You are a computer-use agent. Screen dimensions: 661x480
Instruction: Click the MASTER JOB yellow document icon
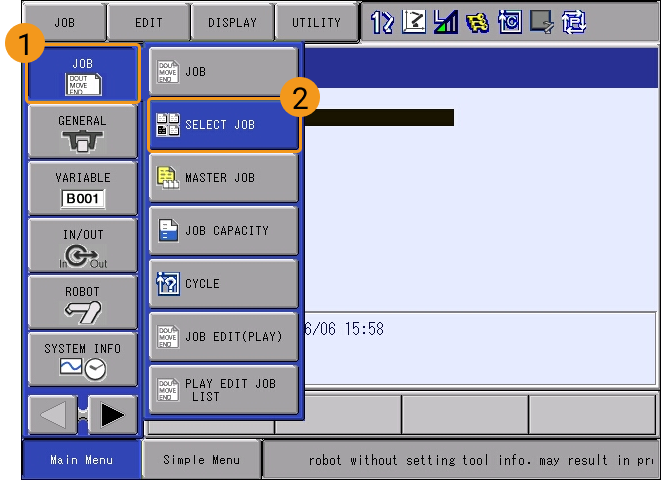click(x=168, y=178)
